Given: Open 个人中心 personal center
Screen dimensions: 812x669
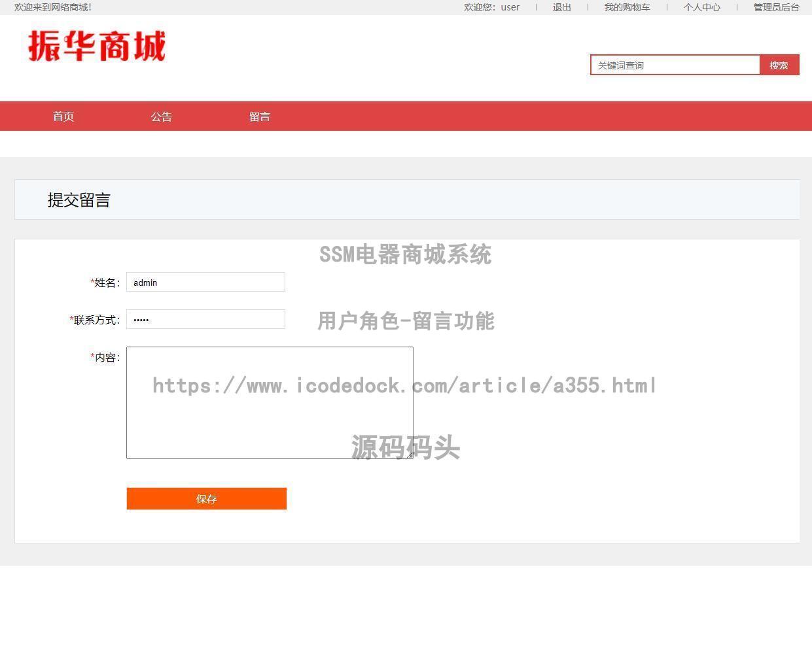Looking at the screenshot, I should [x=701, y=7].
